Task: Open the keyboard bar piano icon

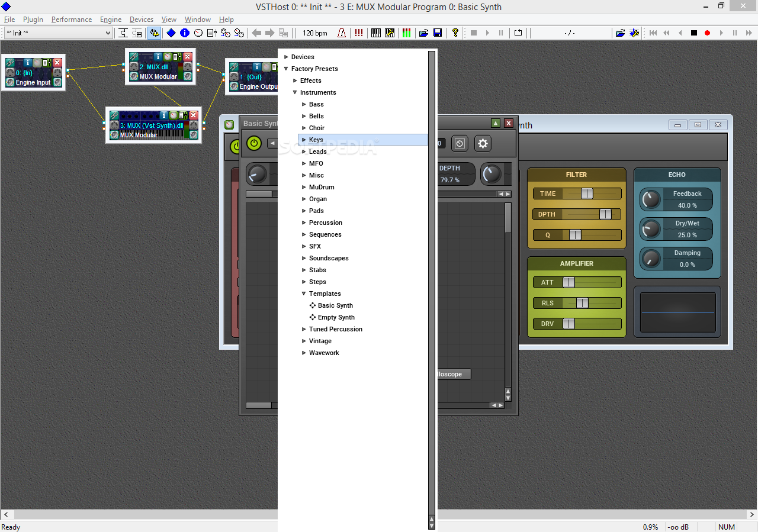Action: 376,33
